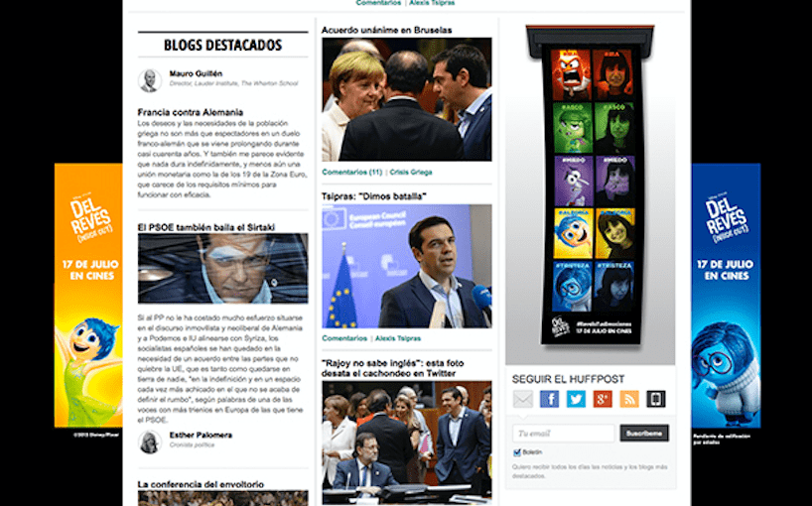812x506 pixels.
Task: Click the Merkel and Tsipras photo
Action: tap(407, 99)
